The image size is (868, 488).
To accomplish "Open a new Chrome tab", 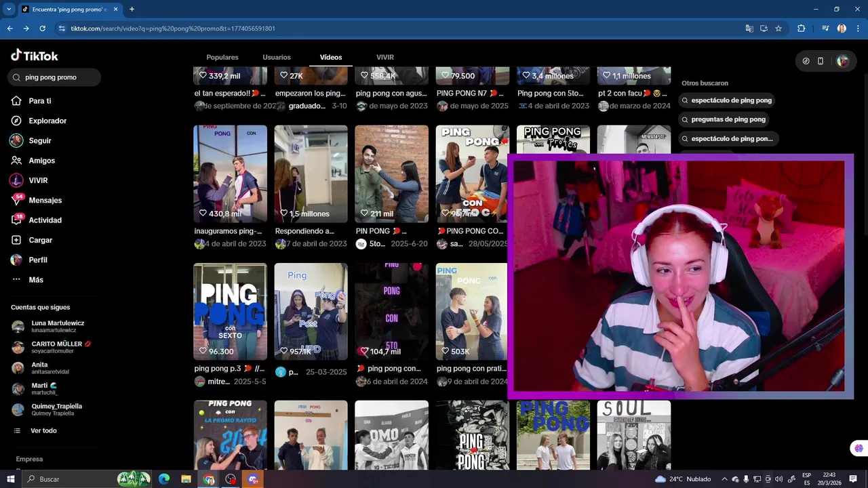I will (x=132, y=9).
